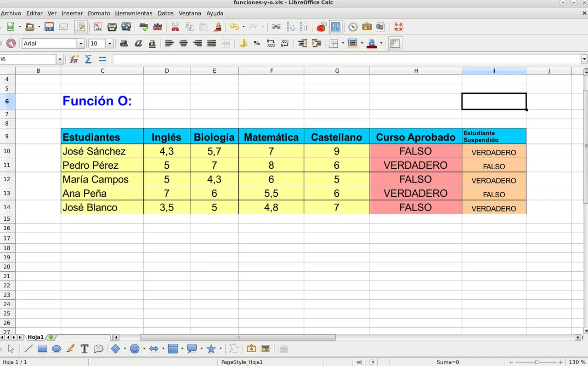Click the formula input line
588x366 pixels.
click(x=345, y=59)
